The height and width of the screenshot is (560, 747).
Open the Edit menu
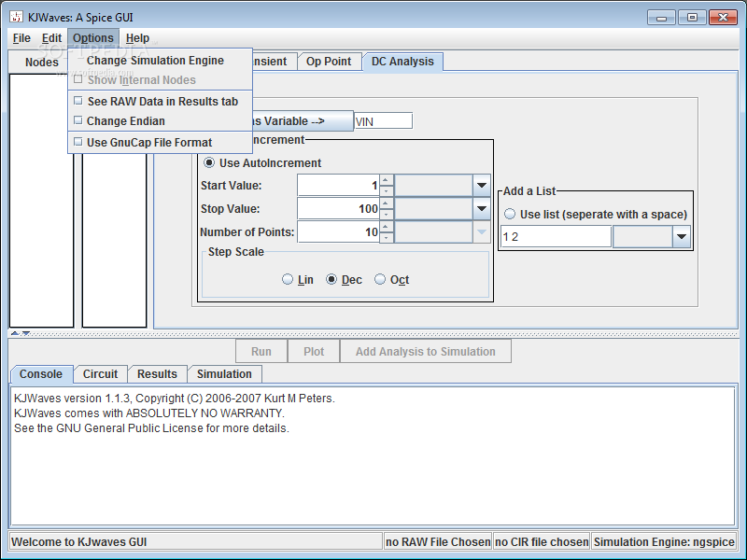tap(51, 38)
